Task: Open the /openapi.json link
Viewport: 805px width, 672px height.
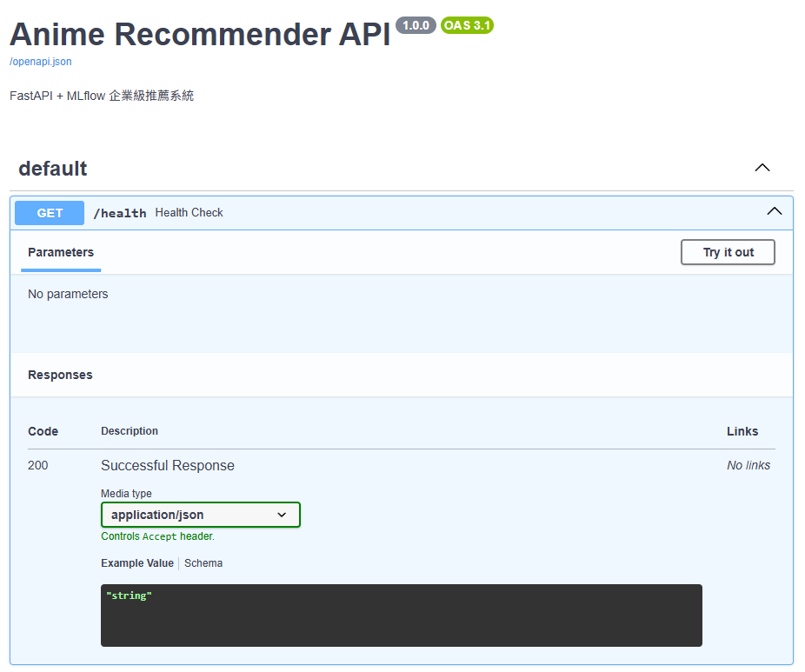Action: [x=41, y=62]
